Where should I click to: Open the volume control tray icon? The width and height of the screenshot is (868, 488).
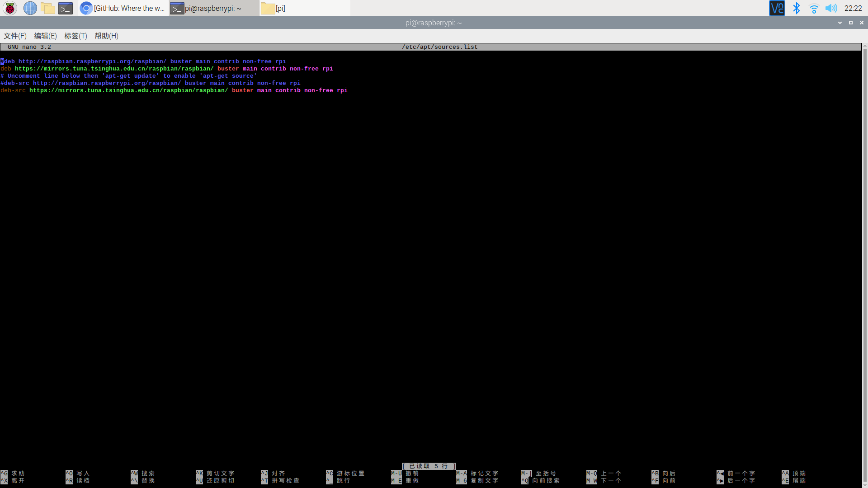point(831,8)
